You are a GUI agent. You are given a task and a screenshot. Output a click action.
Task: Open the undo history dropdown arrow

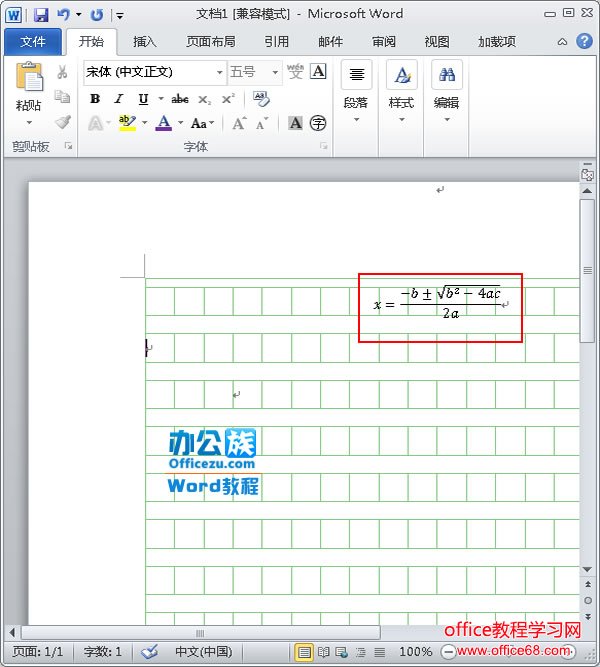point(79,15)
